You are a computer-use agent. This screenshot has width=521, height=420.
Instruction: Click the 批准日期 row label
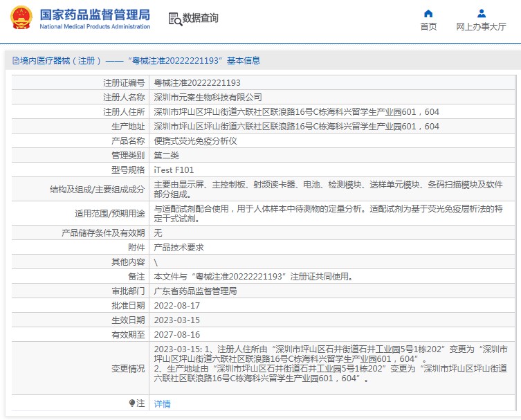click(128, 306)
